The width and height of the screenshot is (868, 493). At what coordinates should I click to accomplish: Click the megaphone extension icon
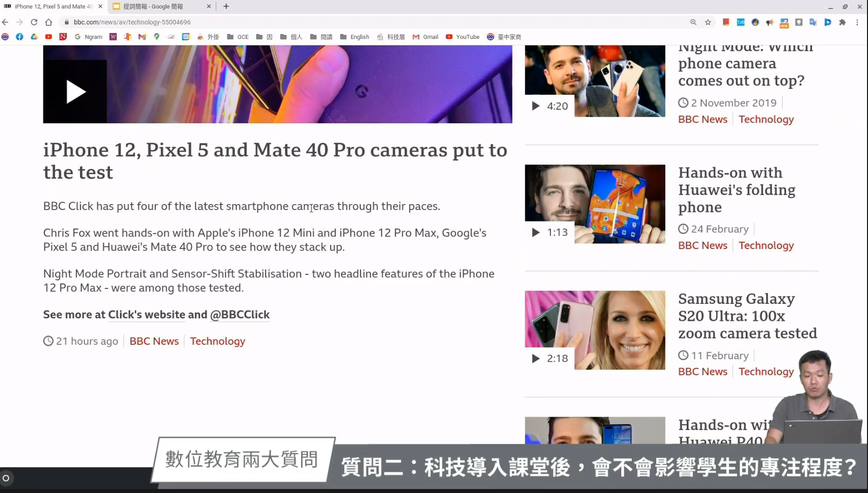770,22
